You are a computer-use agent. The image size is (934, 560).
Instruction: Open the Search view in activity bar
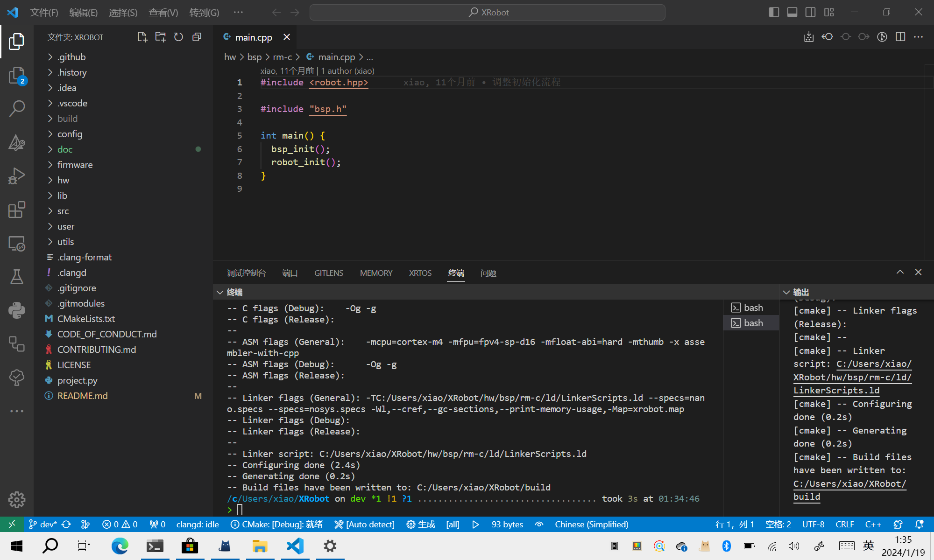pyautogui.click(x=17, y=108)
